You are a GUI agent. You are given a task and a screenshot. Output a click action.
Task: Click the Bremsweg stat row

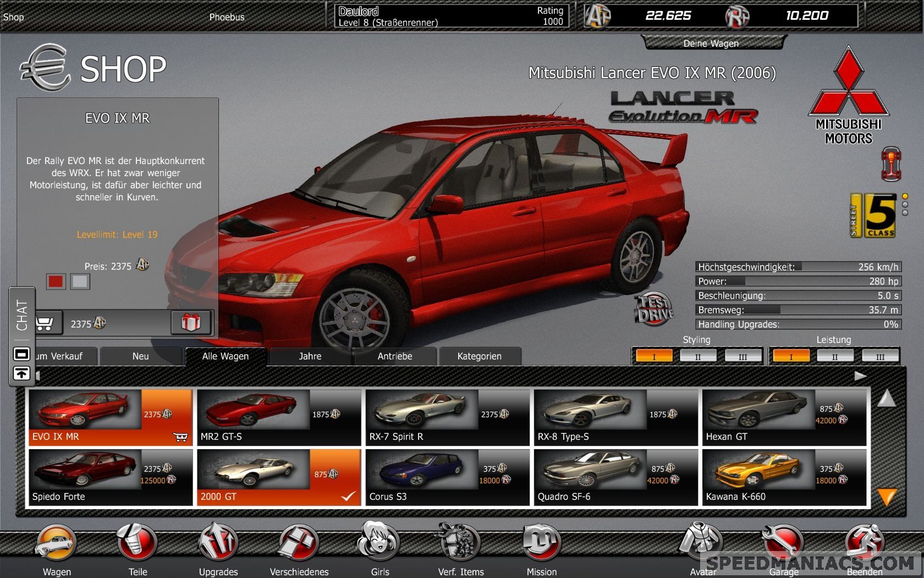[x=798, y=310]
